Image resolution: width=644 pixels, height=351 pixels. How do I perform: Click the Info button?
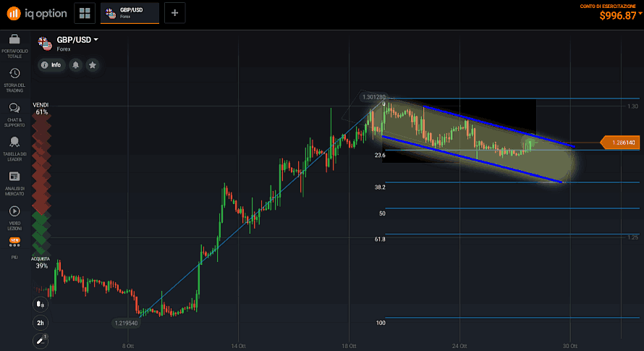(51, 65)
